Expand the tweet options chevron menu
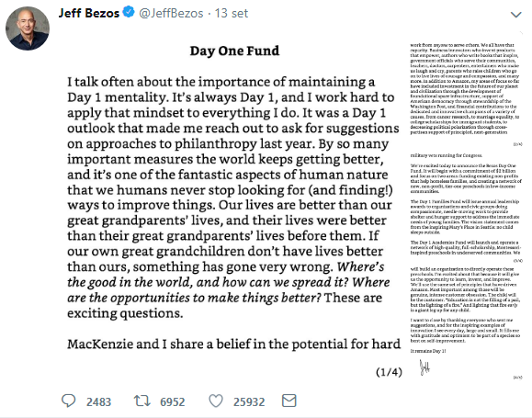Viewport: 532px width, 418px height. point(516,15)
